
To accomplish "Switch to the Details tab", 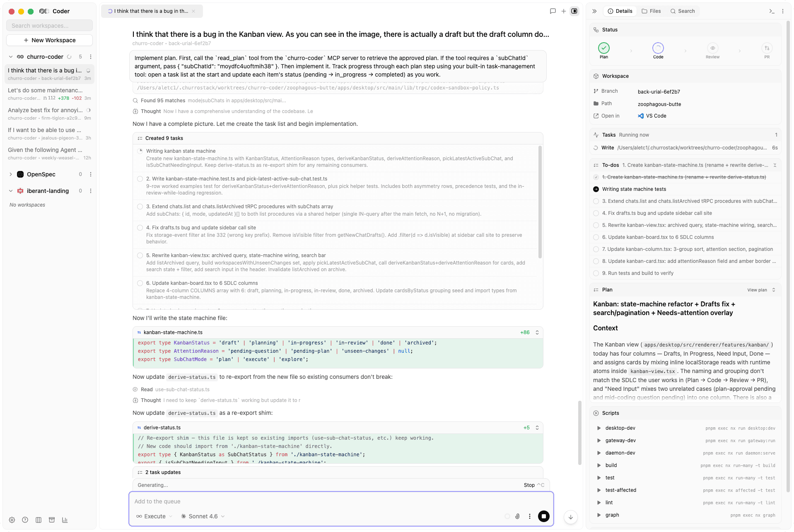I will [620, 11].
